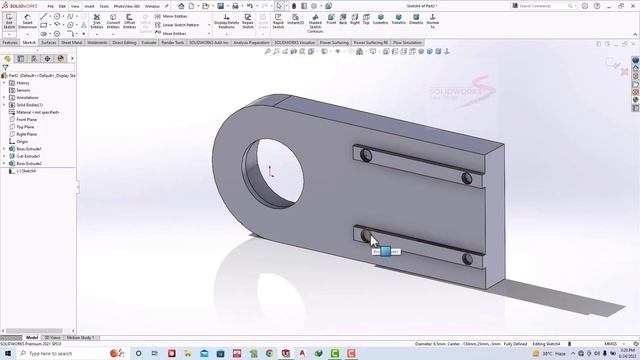Select Material not specified item

pyautogui.click(x=38, y=112)
